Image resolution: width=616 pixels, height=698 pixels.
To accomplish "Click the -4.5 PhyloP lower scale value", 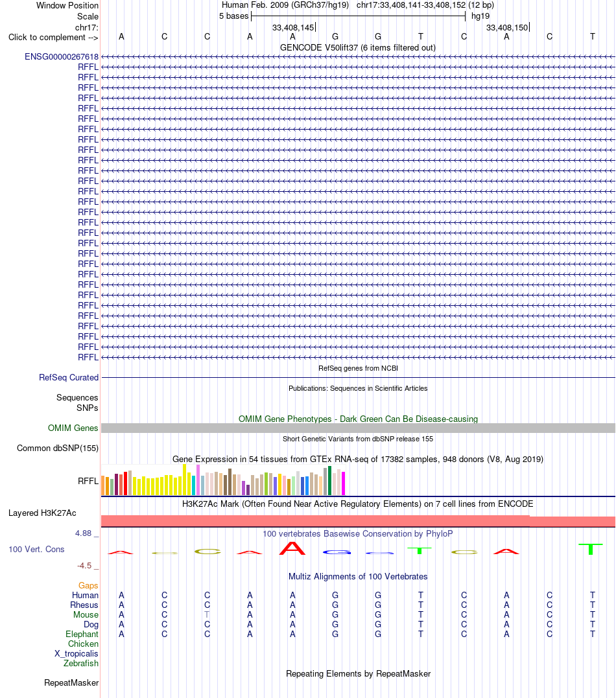I will point(84,566).
